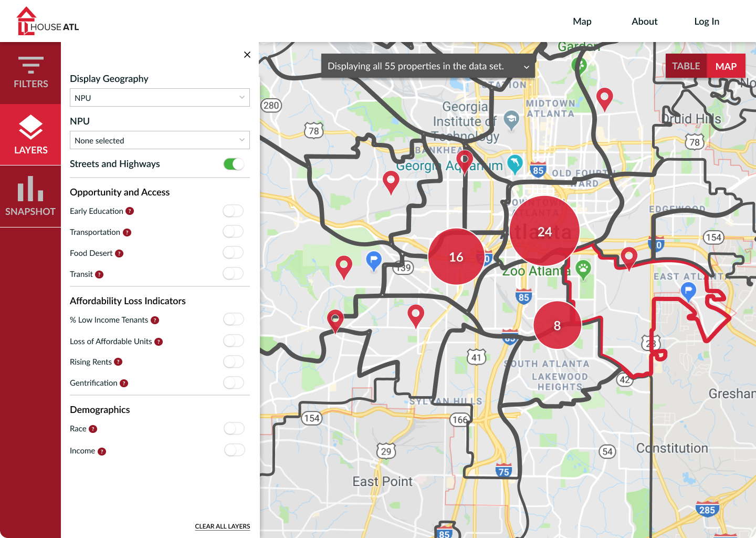756x538 pixels.
Task: Enable the Transit layer
Action: coord(233,274)
